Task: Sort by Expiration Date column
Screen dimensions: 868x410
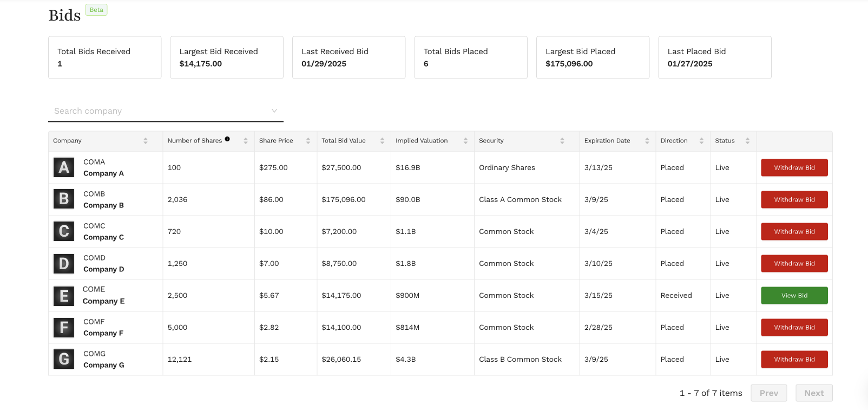Action: tap(647, 141)
